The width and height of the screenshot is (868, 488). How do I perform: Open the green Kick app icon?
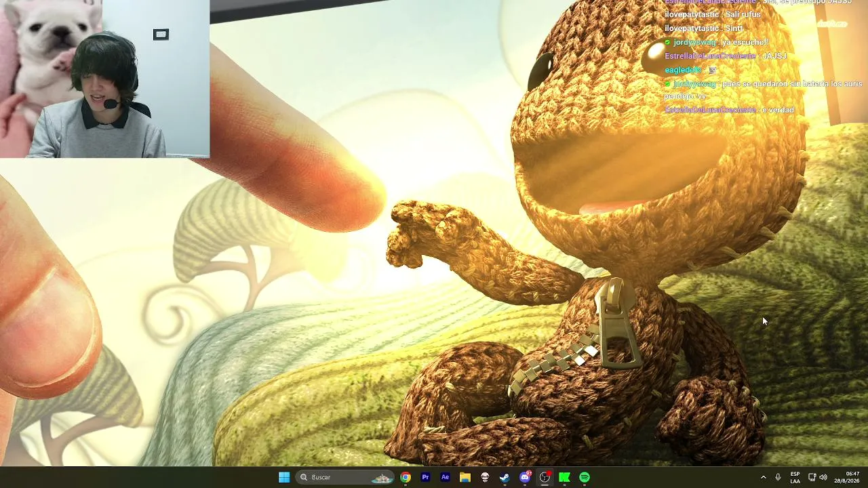(564, 477)
